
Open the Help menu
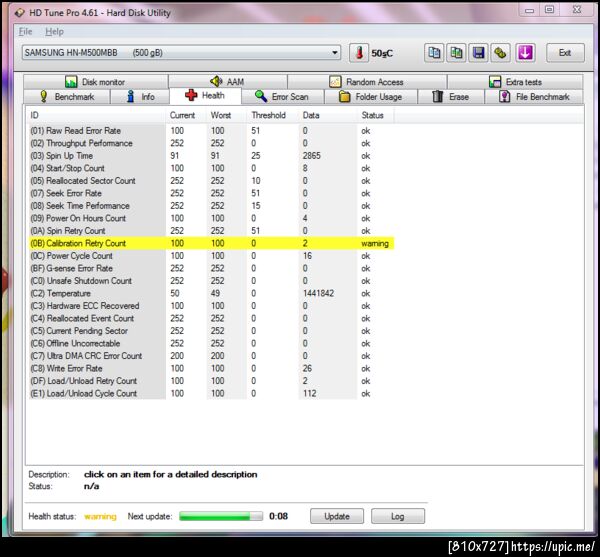click(x=54, y=32)
